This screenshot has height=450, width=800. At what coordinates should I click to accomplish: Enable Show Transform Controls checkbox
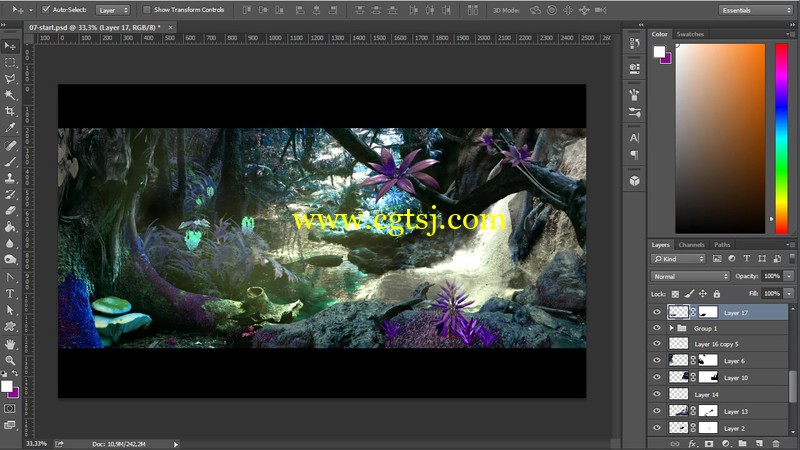tap(146, 10)
